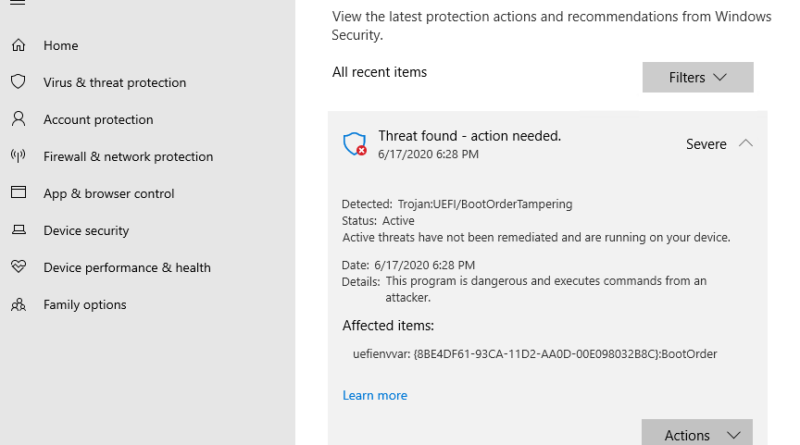The width and height of the screenshot is (800, 445).
Task: Open the Filters dropdown
Action: [x=697, y=78]
